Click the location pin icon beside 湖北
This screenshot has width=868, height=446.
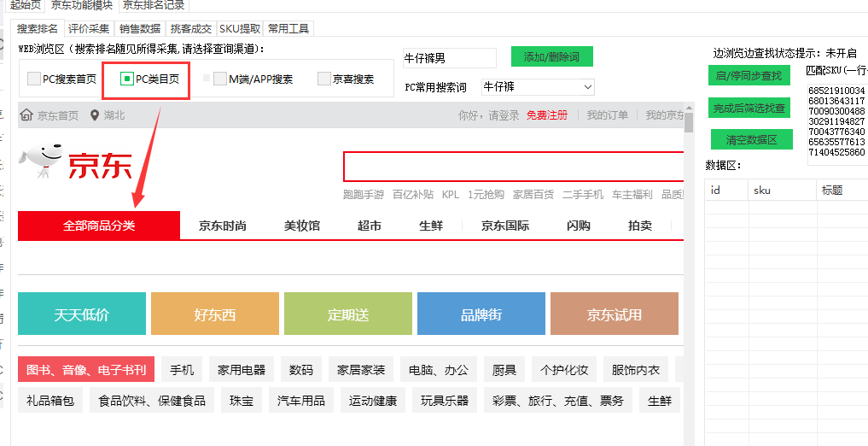(95, 115)
